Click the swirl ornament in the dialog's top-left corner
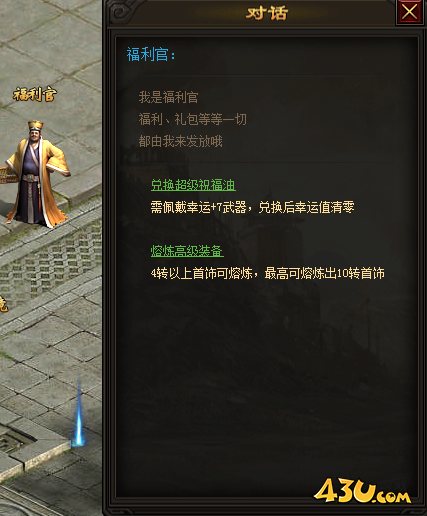427x516 pixels. click(120, 12)
